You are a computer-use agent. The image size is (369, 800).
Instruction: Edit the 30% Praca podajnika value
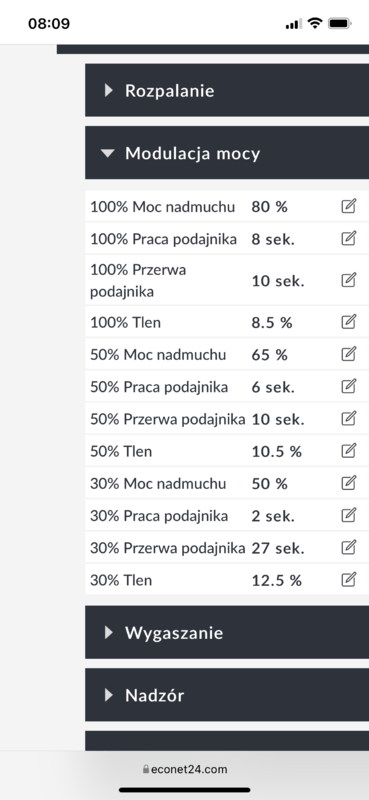[349, 515]
